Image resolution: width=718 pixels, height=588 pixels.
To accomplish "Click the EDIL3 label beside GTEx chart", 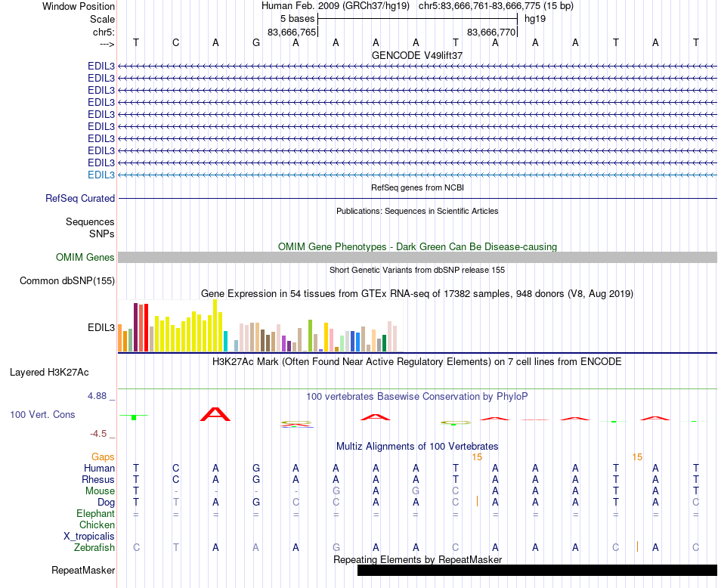I will coord(101,328).
